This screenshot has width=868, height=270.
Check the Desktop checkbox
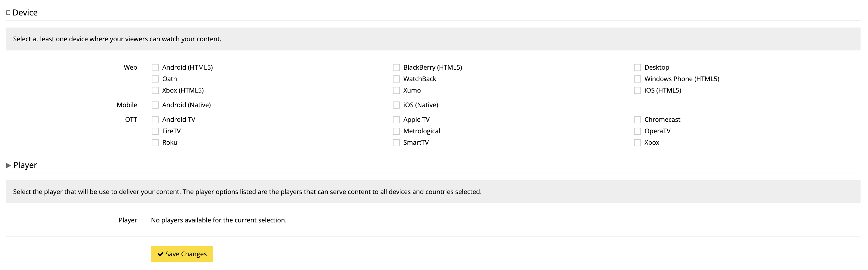[x=637, y=68]
